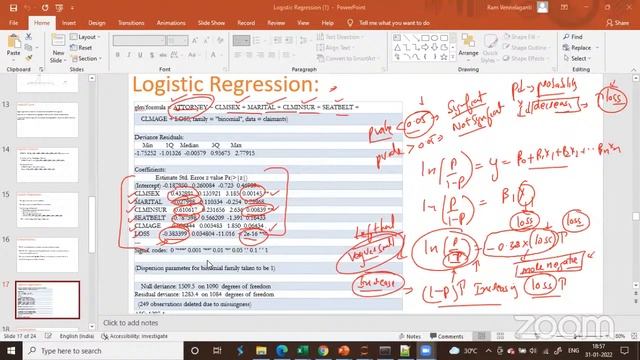Click the Undo arrow in the quick access toolbar
640x360 pixels.
pyautogui.click(x=28, y=8)
